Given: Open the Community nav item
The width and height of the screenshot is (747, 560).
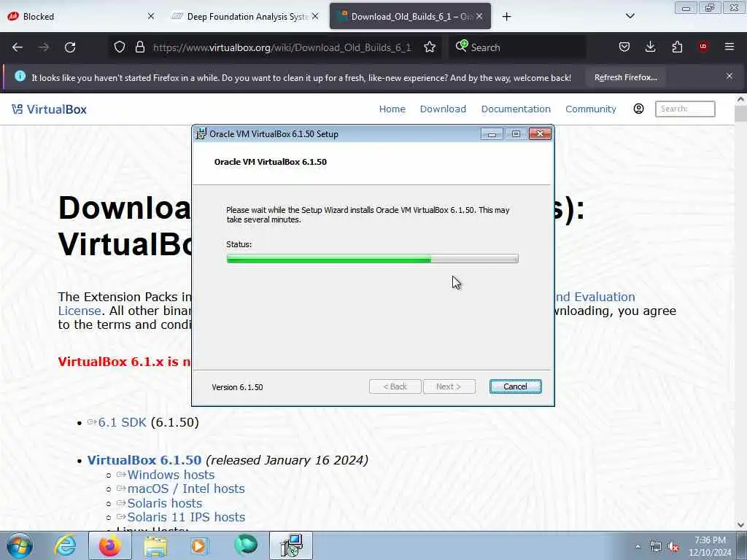Looking at the screenshot, I should (591, 109).
